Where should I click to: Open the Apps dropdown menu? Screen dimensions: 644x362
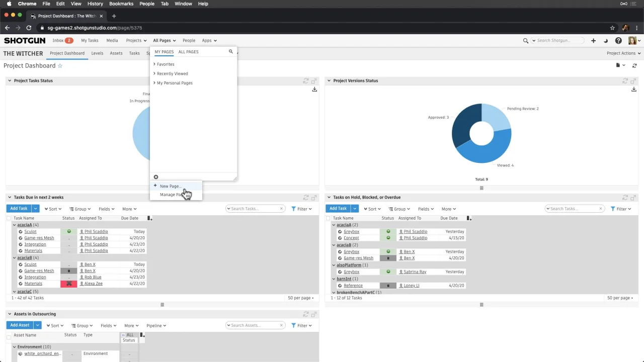tap(209, 40)
